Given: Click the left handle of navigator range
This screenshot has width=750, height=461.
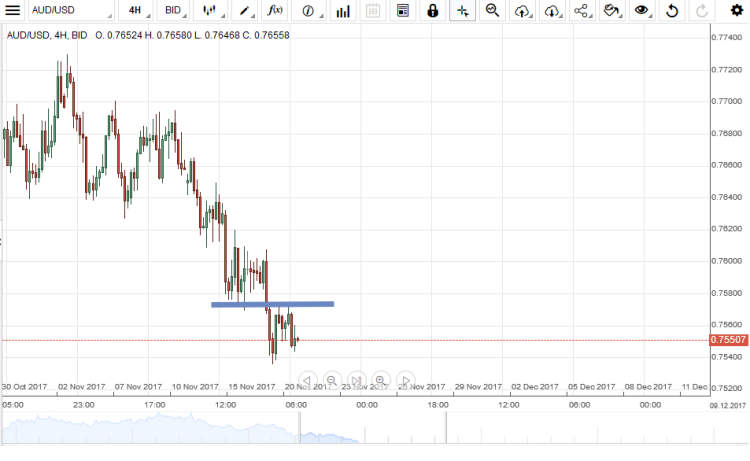Looking at the screenshot, I should (x=300, y=428).
